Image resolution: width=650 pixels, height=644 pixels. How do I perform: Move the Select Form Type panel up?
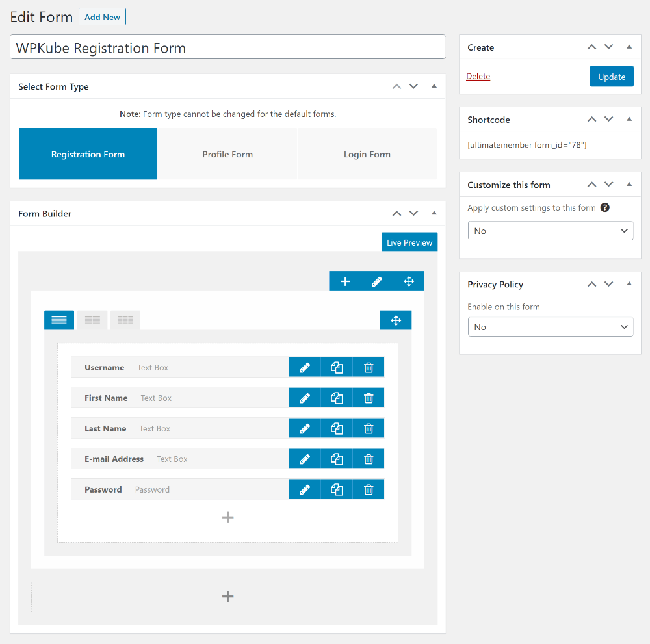pyautogui.click(x=396, y=86)
